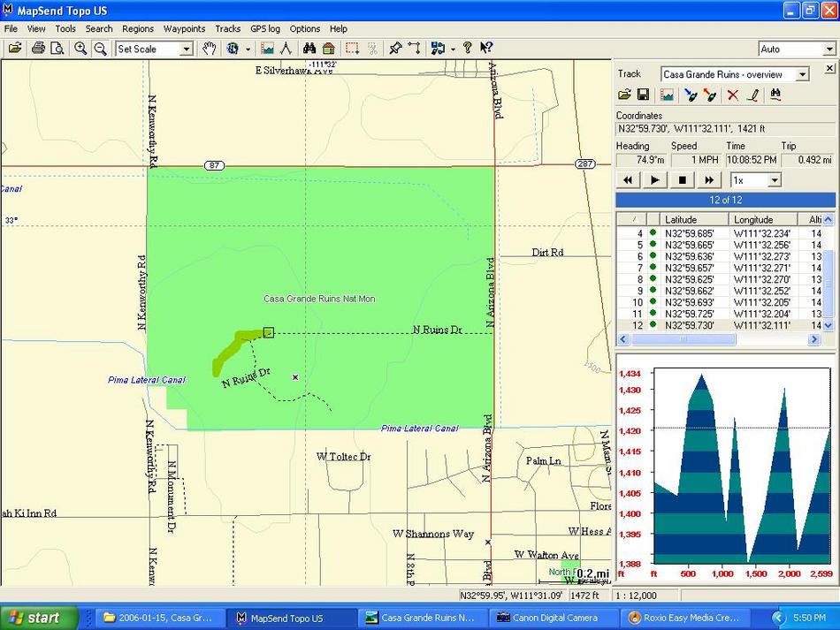Open the Help menu
The width and height of the screenshot is (840, 630).
338,29
